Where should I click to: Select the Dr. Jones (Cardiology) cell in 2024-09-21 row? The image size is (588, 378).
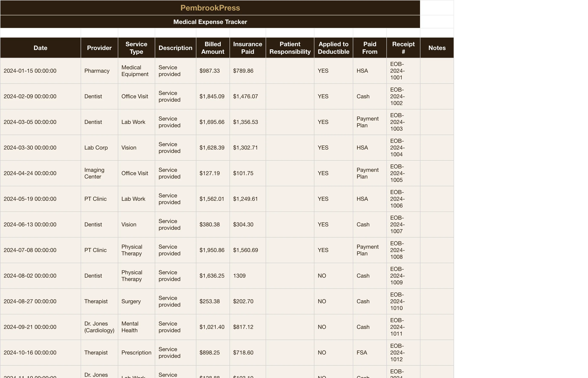(99, 327)
